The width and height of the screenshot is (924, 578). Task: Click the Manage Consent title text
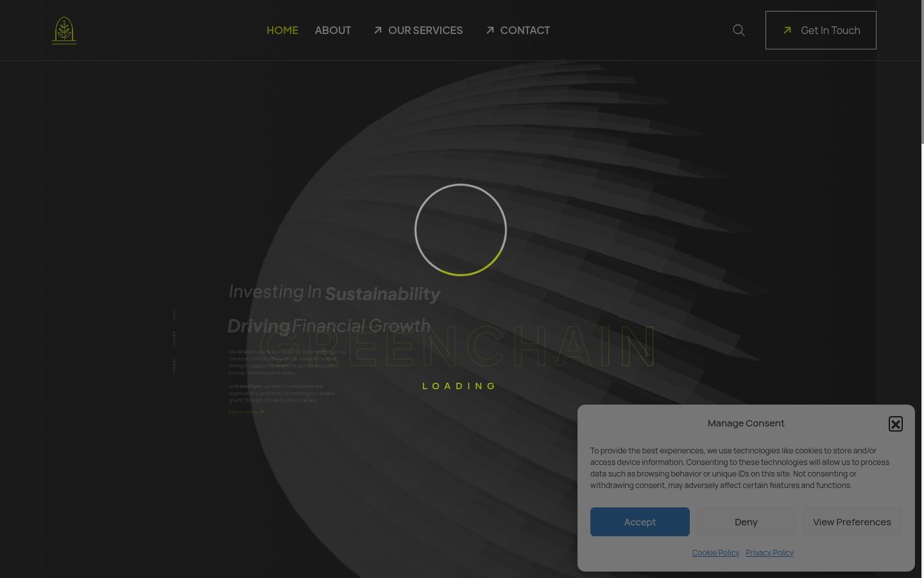click(746, 423)
